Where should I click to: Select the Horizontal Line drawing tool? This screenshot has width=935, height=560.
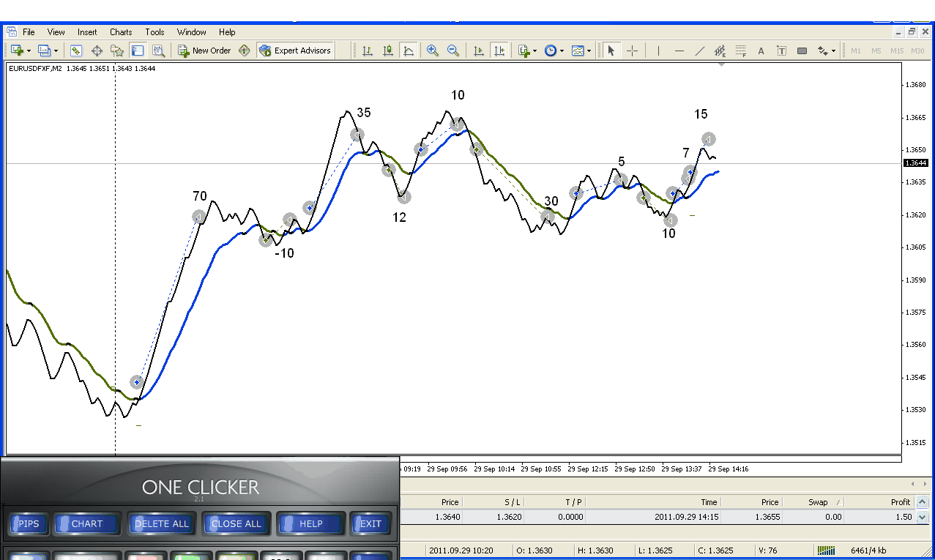(679, 51)
